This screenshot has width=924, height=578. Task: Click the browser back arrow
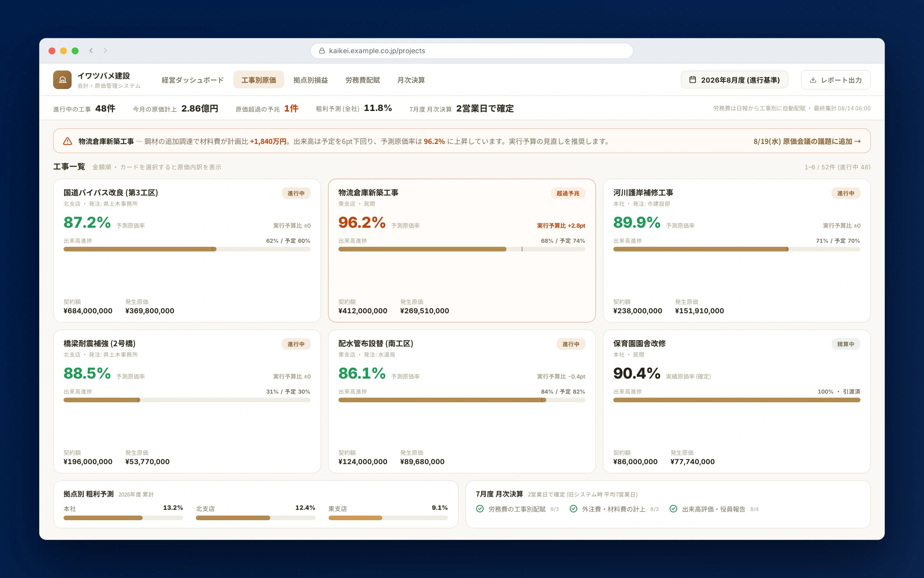(91, 51)
